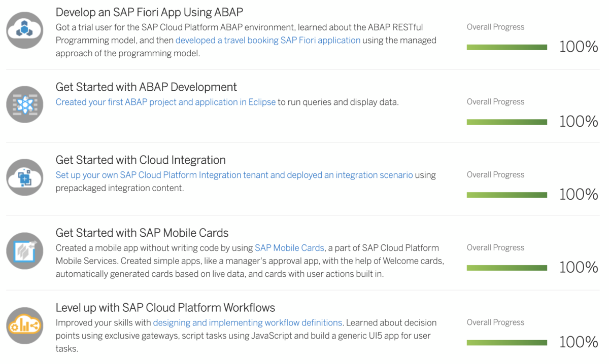Click Overall Progress label in Workflows row
Image resolution: width=609 pixels, height=364 pixels.
point(495,322)
